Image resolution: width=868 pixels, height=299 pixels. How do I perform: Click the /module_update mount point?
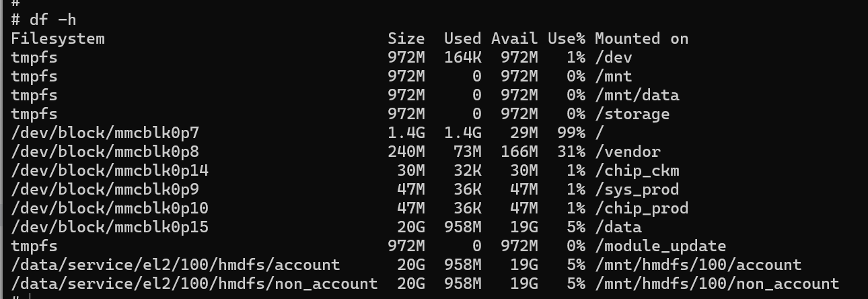point(660,246)
